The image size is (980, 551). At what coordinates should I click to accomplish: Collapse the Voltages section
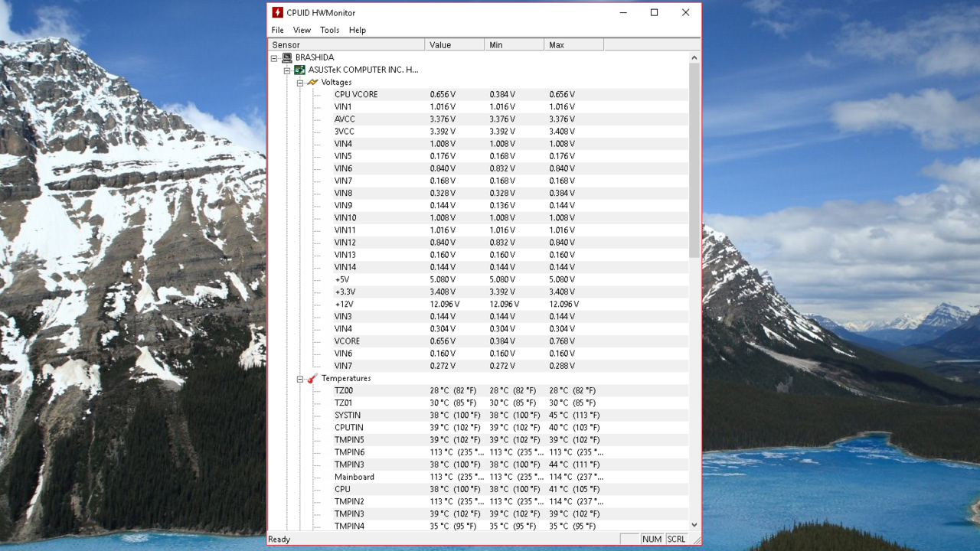pos(300,83)
